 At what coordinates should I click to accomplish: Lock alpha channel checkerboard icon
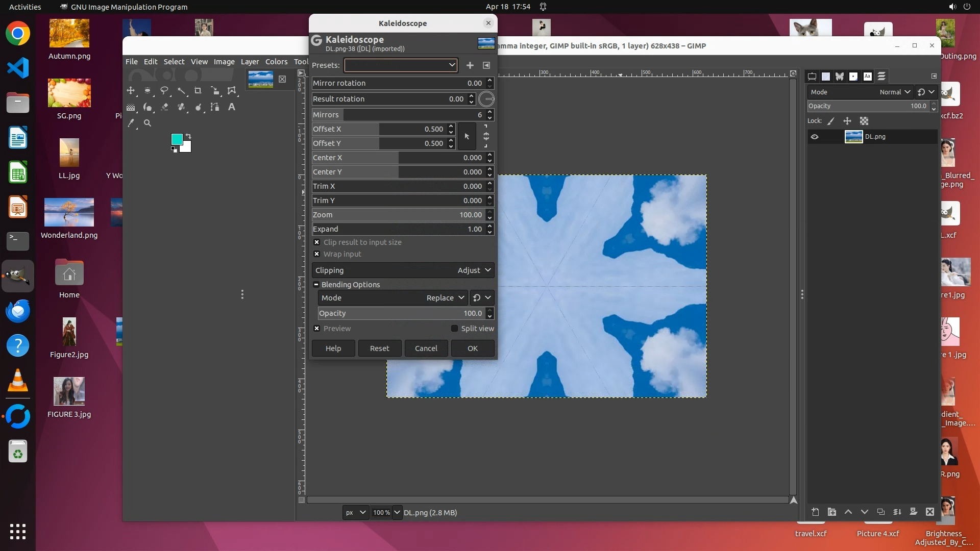pyautogui.click(x=864, y=121)
